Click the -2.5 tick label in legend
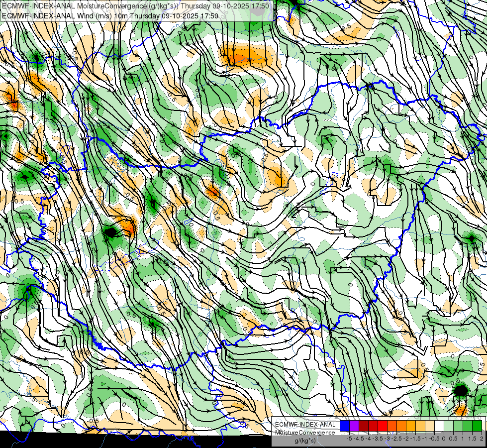 click(396, 439)
